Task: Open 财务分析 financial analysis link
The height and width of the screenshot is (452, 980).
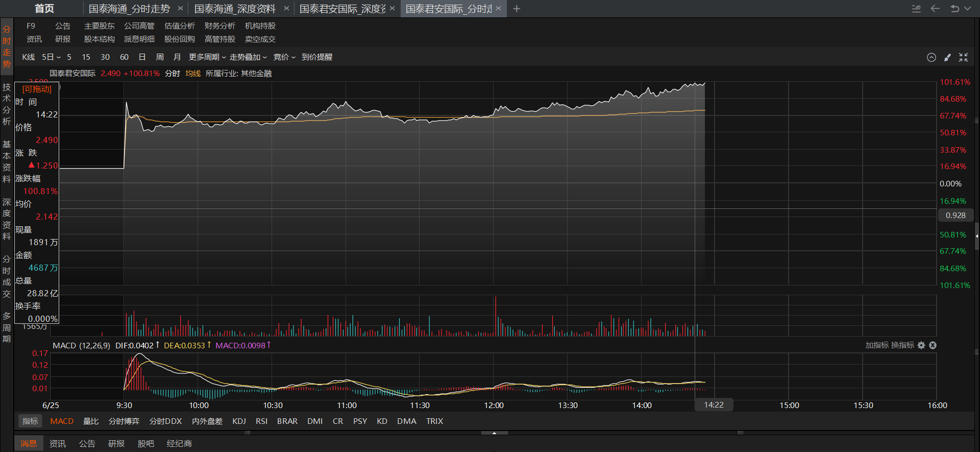Action: click(x=220, y=26)
